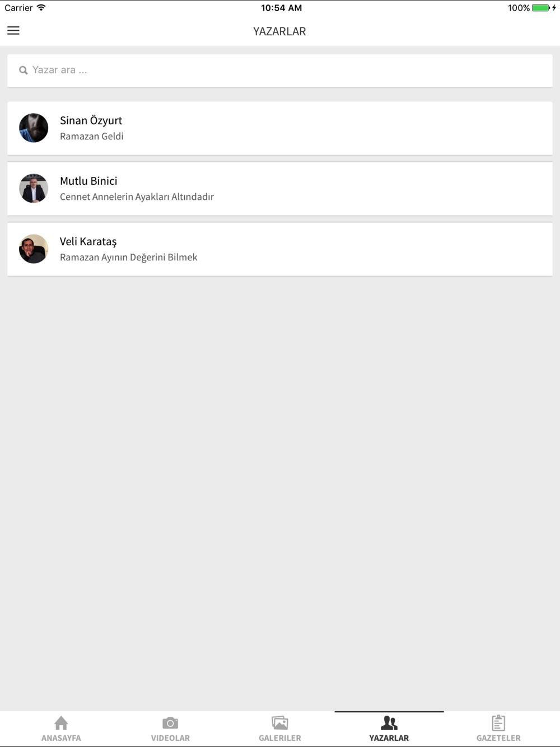The height and width of the screenshot is (747, 560).
Task: Tap the Yazarlar people icon
Action: tap(389, 723)
